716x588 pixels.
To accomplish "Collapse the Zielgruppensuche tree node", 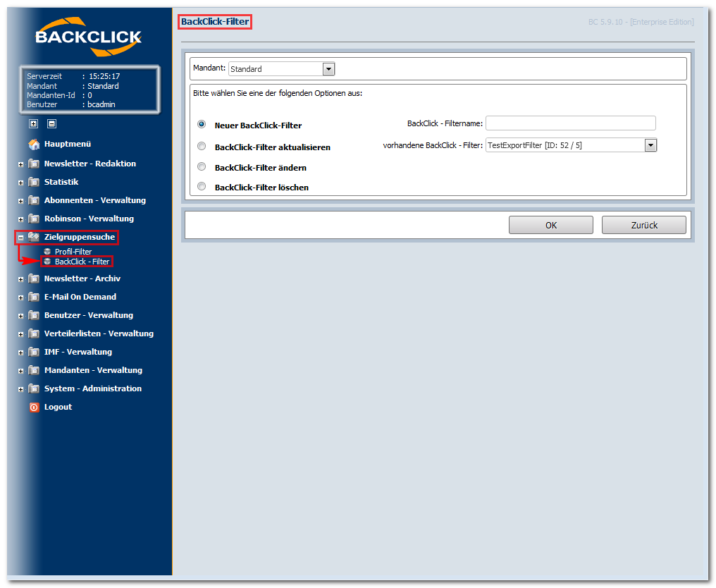I will 20,238.
